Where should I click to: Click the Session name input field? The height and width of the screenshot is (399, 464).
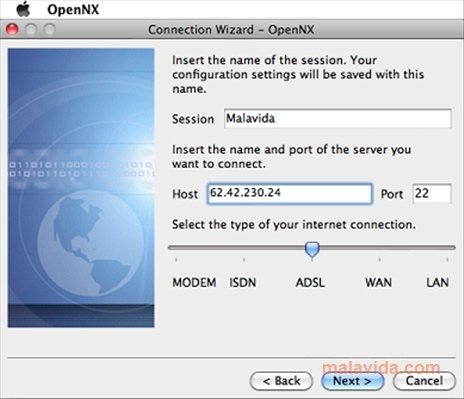tap(338, 118)
